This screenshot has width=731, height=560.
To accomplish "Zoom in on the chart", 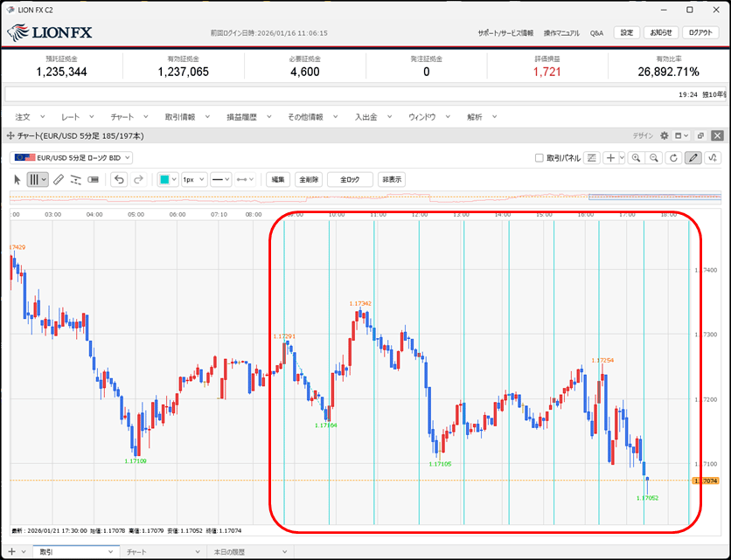I will click(x=636, y=158).
